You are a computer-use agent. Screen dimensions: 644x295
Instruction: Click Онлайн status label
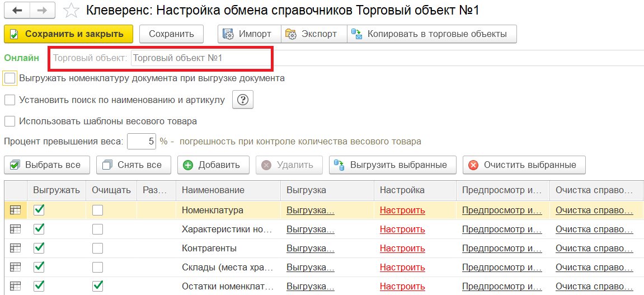point(22,58)
